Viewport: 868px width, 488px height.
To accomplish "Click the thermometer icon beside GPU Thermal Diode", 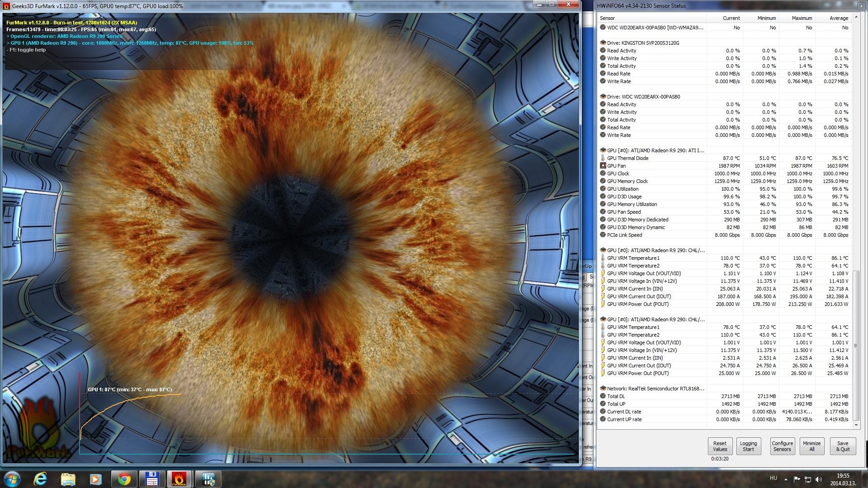I will 603,158.
